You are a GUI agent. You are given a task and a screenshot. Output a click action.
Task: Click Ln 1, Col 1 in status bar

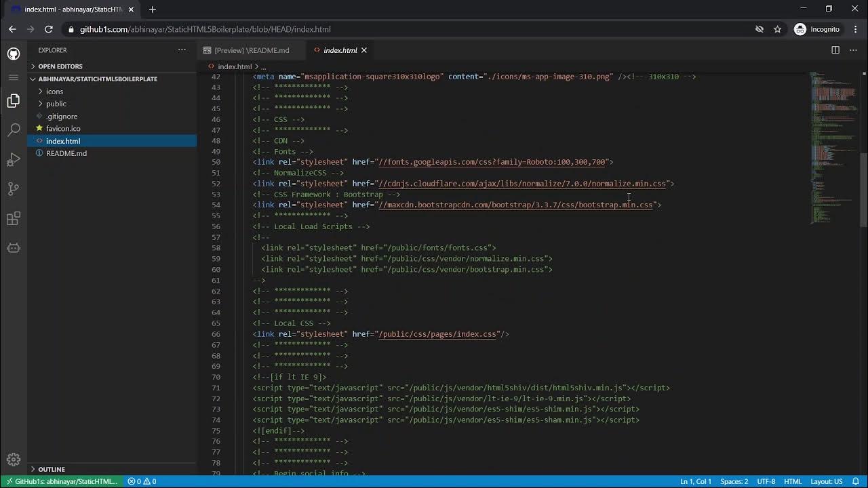696,481
